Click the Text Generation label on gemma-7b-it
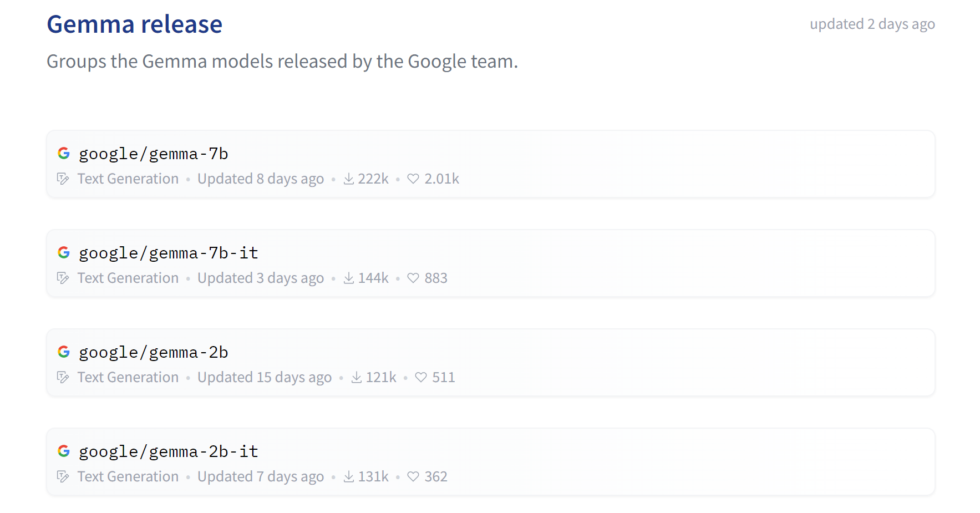Screen dimensions: 980x513 (x=128, y=278)
